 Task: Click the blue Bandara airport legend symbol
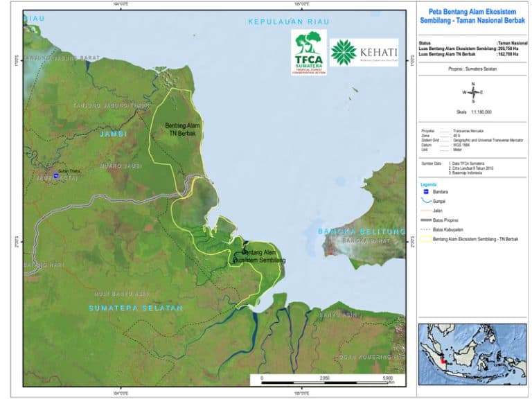[x=425, y=191]
